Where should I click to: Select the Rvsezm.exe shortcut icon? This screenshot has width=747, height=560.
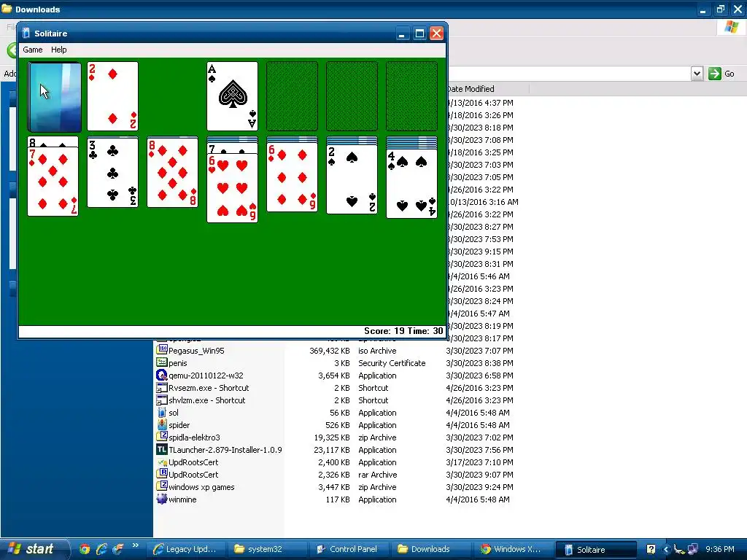coord(162,387)
